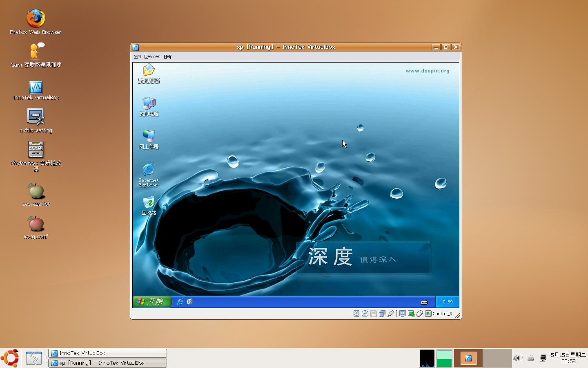Click Control_R host key label

[443, 314]
